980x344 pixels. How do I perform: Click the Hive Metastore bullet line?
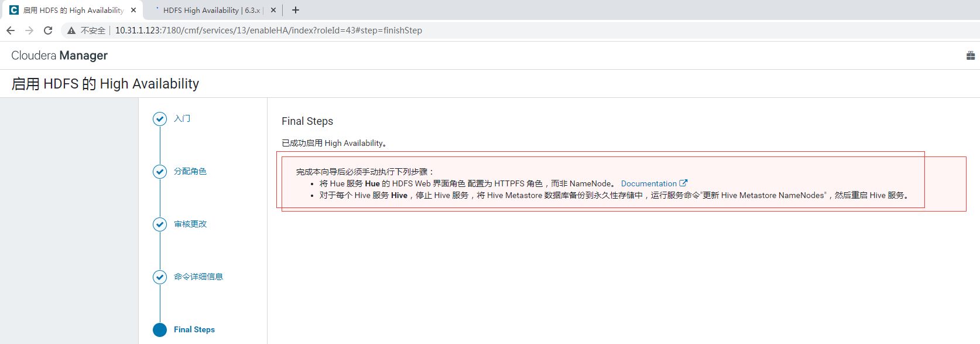pyautogui.click(x=615, y=195)
